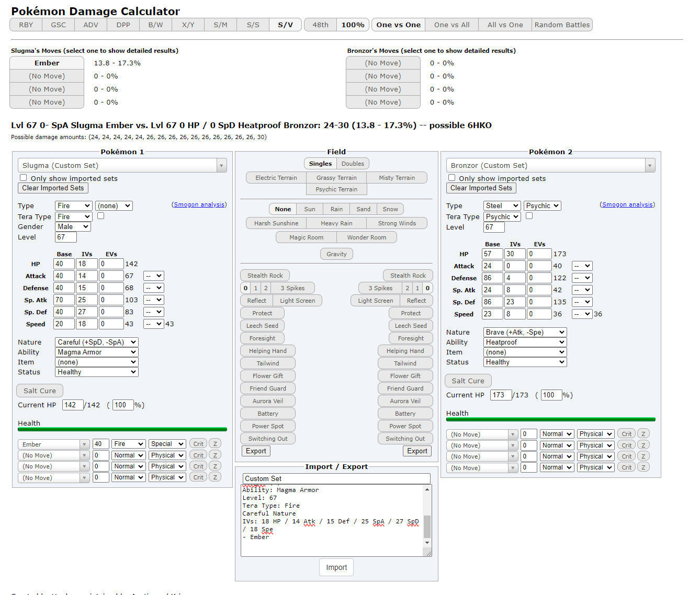The height and width of the screenshot is (595, 700).
Task: Select Snow weather option
Action: 390,209
